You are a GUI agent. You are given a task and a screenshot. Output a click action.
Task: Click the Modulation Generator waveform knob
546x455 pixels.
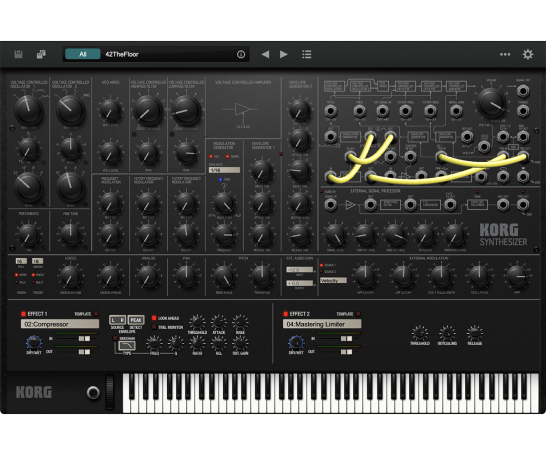pos(224,203)
